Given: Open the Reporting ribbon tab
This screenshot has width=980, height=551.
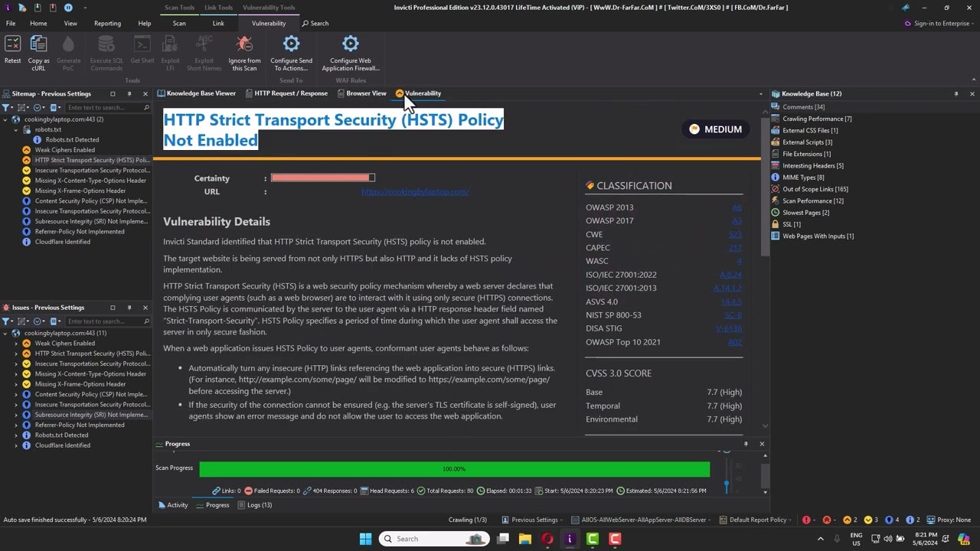Looking at the screenshot, I should [107, 23].
